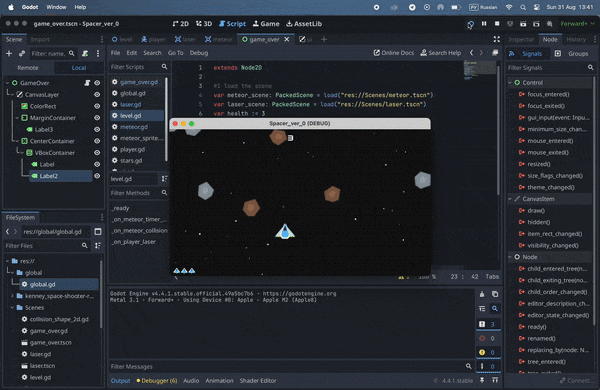600x390 pixels.
Task: Attach script icon in Scene dock
Action: pyautogui.click(x=85, y=54)
